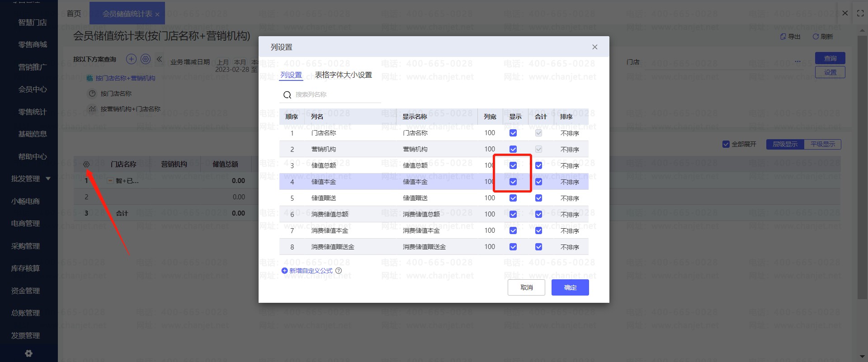The width and height of the screenshot is (868, 362).
Task: Click the 设置 button below 查询
Action: point(830,72)
